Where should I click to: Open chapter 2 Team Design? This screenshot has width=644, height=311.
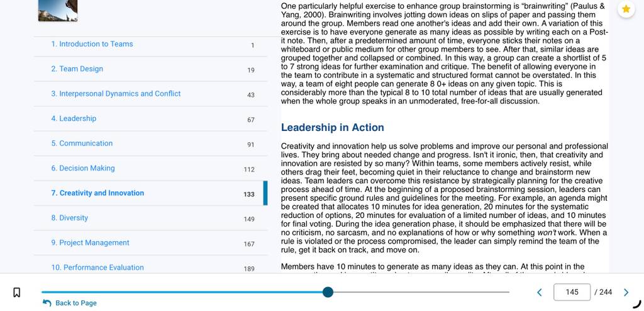point(151,69)
